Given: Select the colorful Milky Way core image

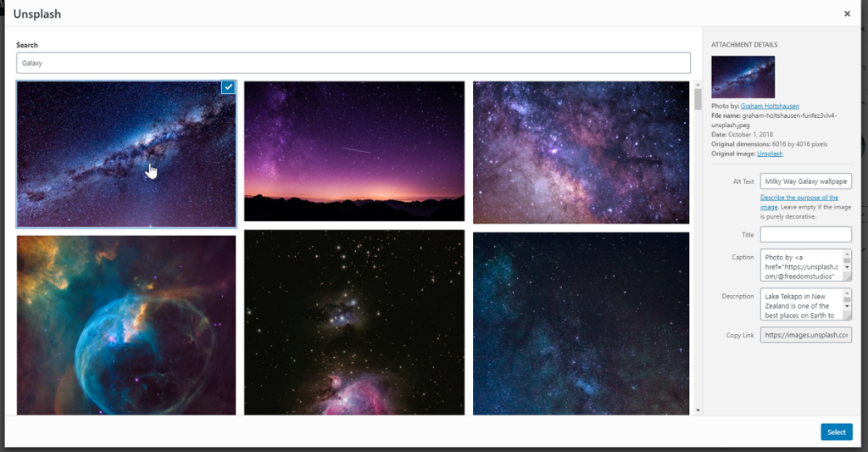Looking at the screenshot, I should click(x=581, y=153).
